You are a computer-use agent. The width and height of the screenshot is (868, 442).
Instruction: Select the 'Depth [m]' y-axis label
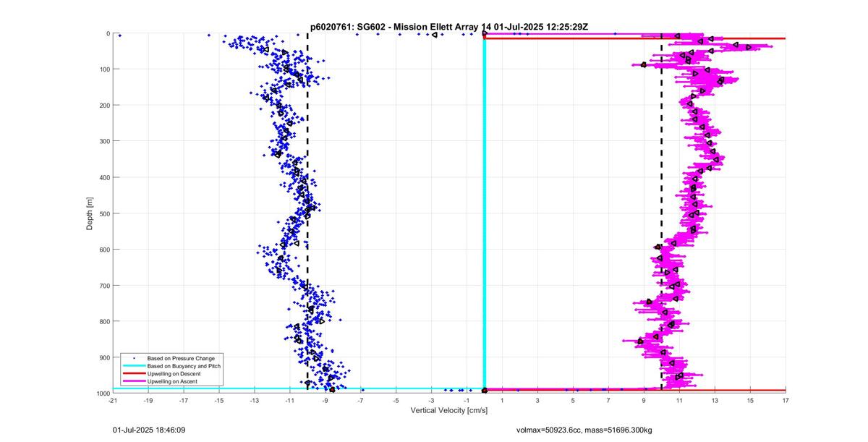[90, 213]
